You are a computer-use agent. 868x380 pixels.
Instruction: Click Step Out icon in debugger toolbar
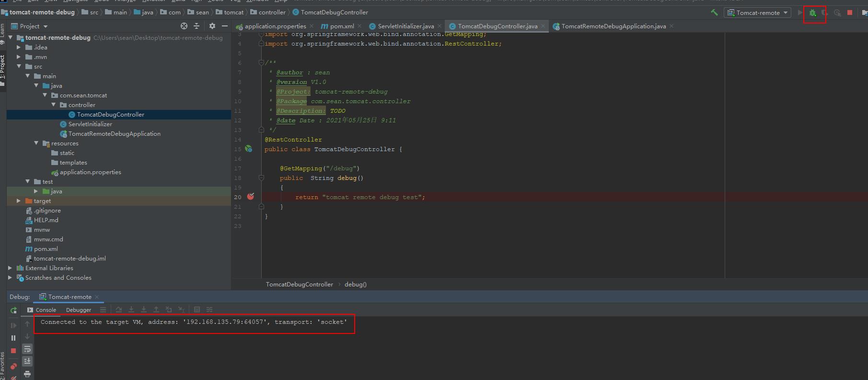pyautogui.click(x=156, y=309)
